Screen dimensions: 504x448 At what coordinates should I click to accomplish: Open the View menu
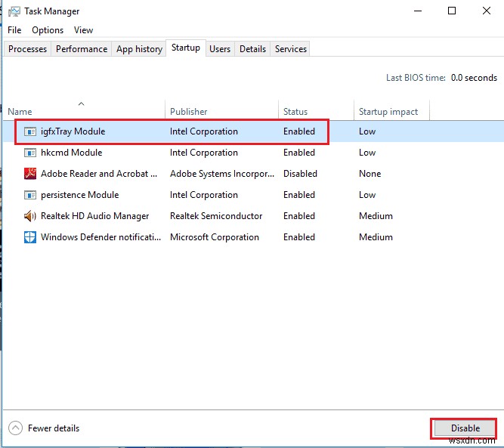pos(83,30)
